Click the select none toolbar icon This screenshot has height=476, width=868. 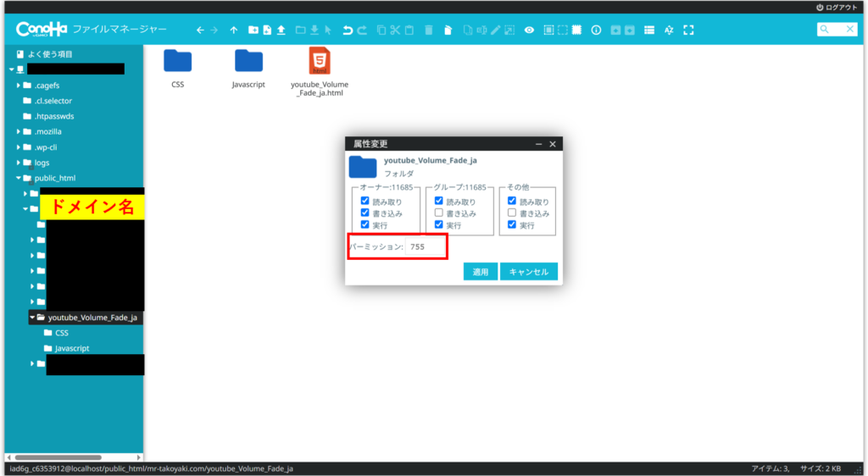pyautogui.click(x=563, y=30)
